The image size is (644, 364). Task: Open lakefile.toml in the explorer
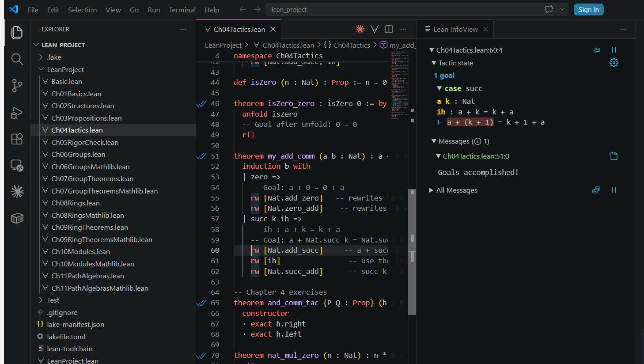66,337
